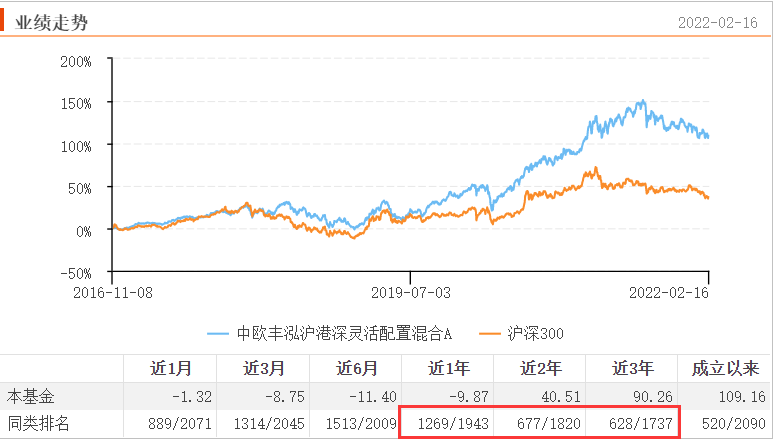Select the 近6月 column header

click(356, 368)
